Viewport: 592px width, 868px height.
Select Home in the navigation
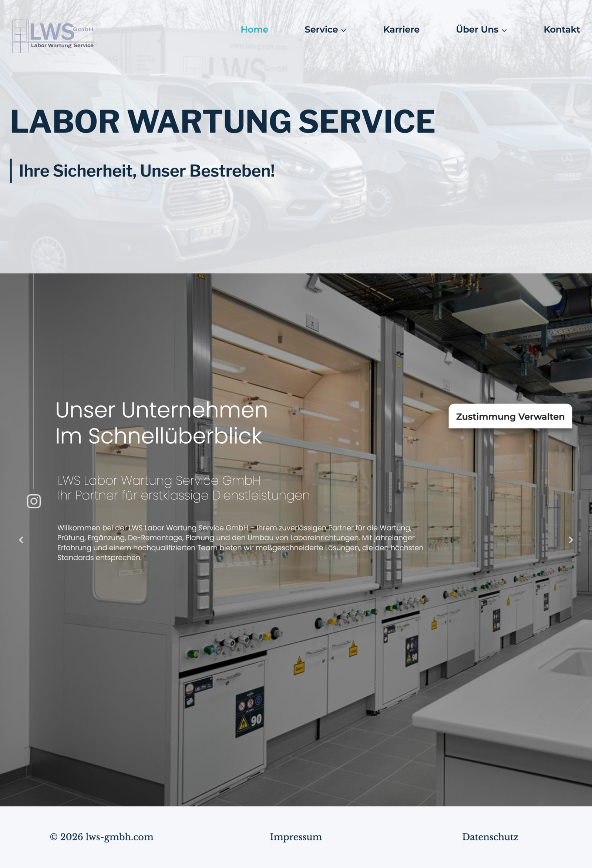[x=254, y=30]
